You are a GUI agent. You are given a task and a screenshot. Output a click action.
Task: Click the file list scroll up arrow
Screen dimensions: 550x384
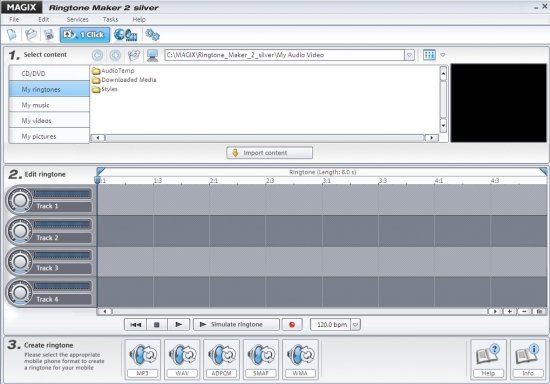(x=443, y=74)
